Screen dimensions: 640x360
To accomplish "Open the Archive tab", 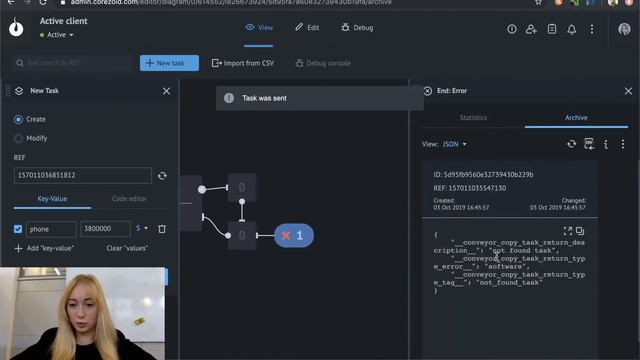I will click(x=576, y=118).
